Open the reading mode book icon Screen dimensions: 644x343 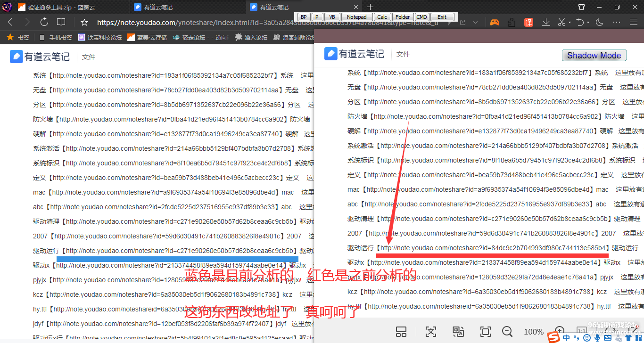coord(61,22)
